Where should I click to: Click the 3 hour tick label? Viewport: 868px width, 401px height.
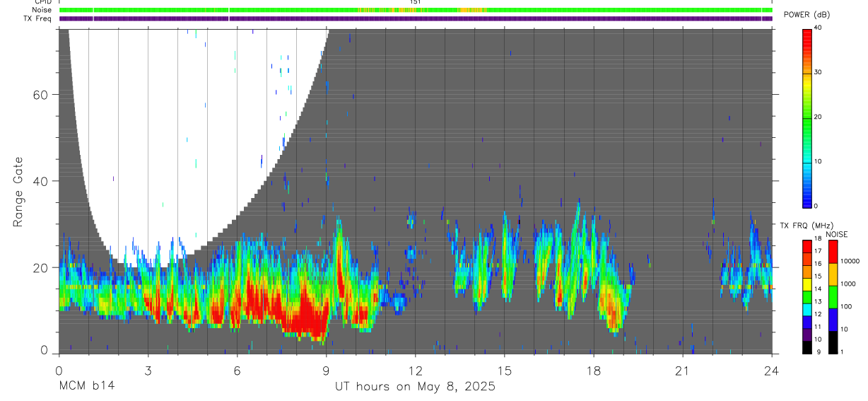148,371
